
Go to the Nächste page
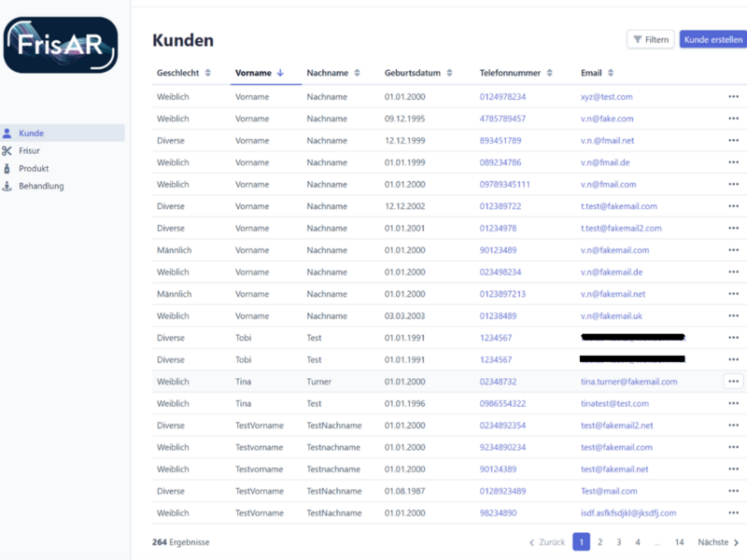[718, 542]
